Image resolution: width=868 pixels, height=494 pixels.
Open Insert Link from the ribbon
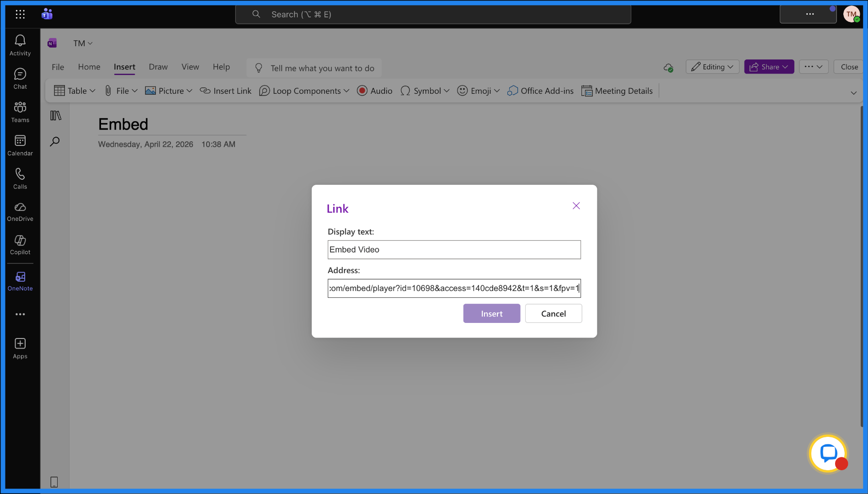[226, 91]
